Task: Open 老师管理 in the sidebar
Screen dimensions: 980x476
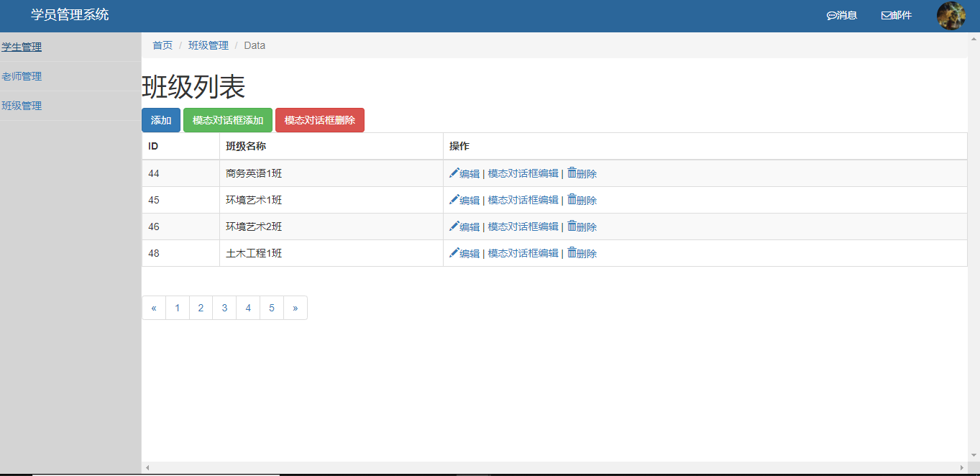Action: (22, 76)
